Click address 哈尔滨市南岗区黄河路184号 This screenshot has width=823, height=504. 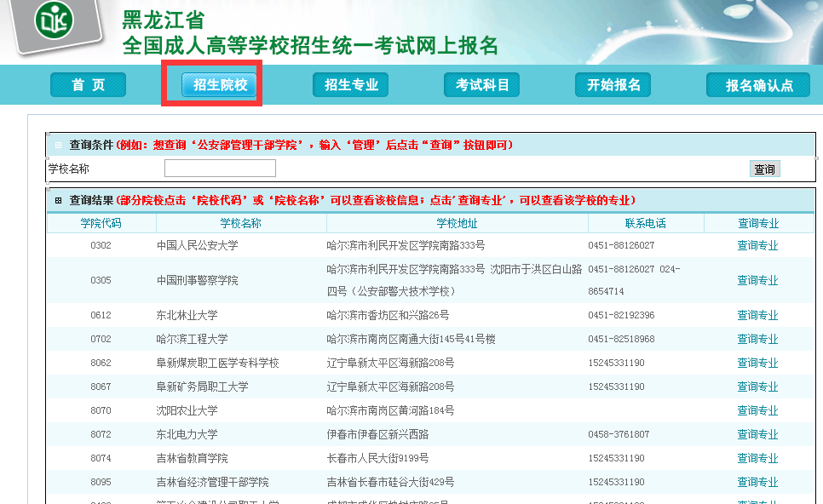tap(390, 410)
